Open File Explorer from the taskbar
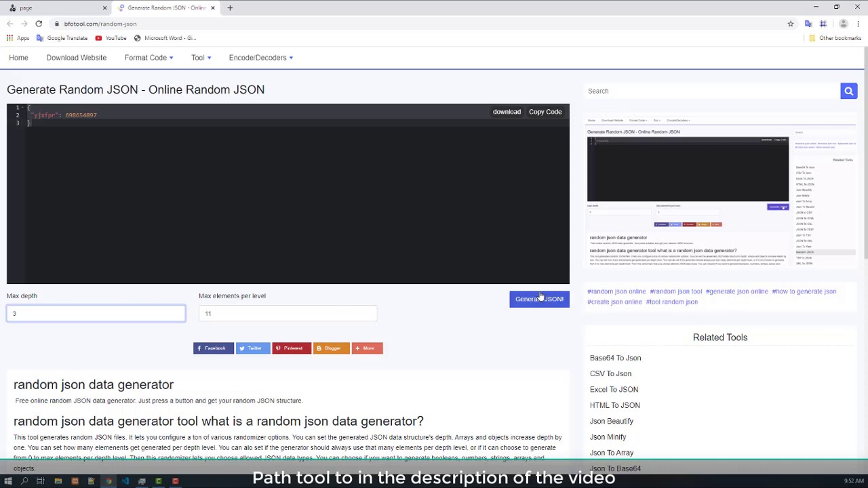 tap(58, 481)
